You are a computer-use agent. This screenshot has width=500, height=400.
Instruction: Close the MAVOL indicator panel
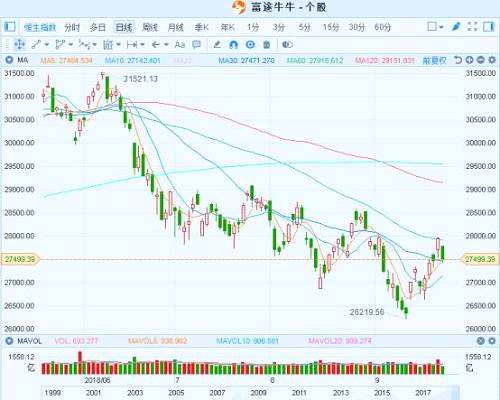[x=480, y=341]
